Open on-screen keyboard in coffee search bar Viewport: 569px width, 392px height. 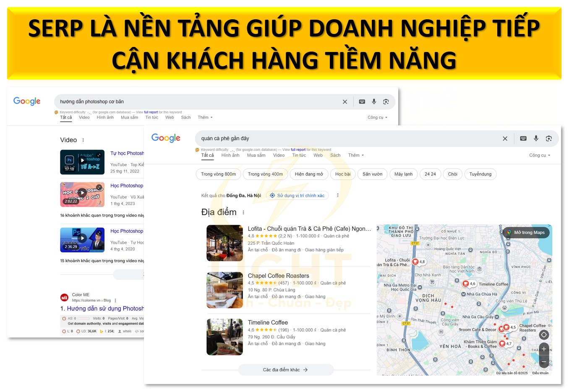pos(523,138)
